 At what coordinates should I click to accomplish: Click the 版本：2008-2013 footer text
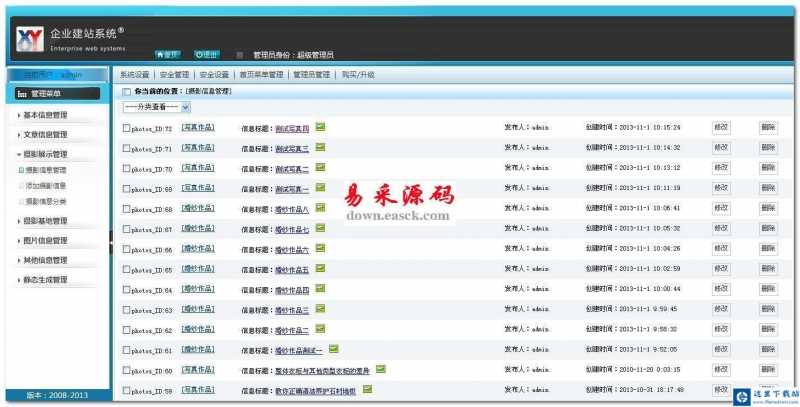[57, 395]
